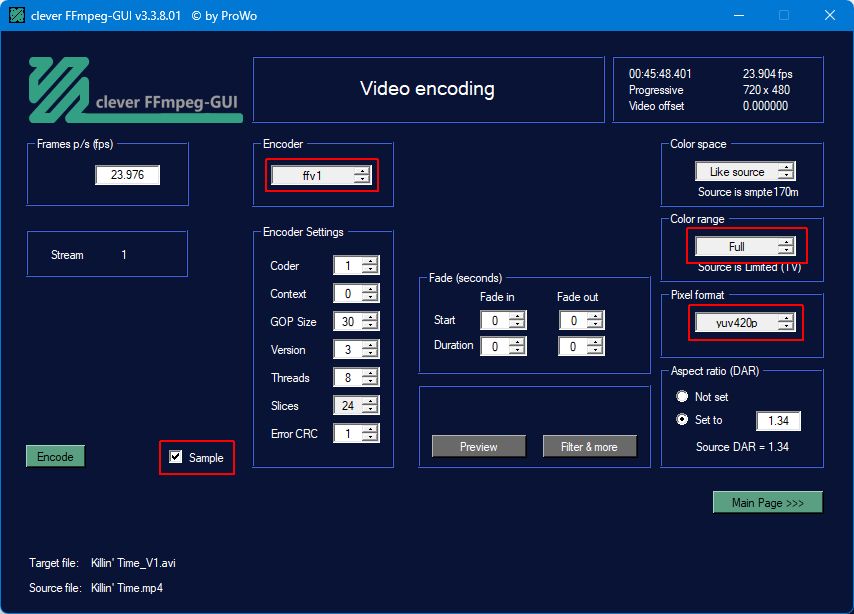Click the aspect ratio 1.34 input field
854x614 pixels.
coord(778,421)
